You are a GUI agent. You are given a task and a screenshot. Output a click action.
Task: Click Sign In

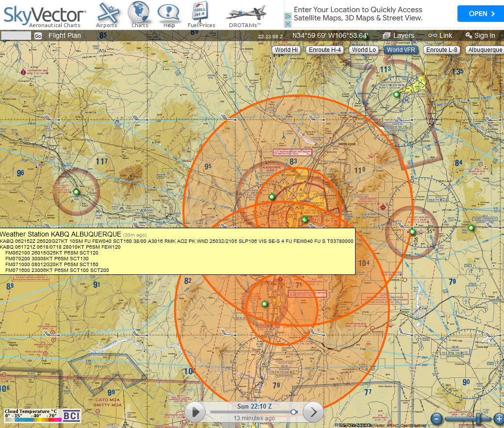pos(480,36)
